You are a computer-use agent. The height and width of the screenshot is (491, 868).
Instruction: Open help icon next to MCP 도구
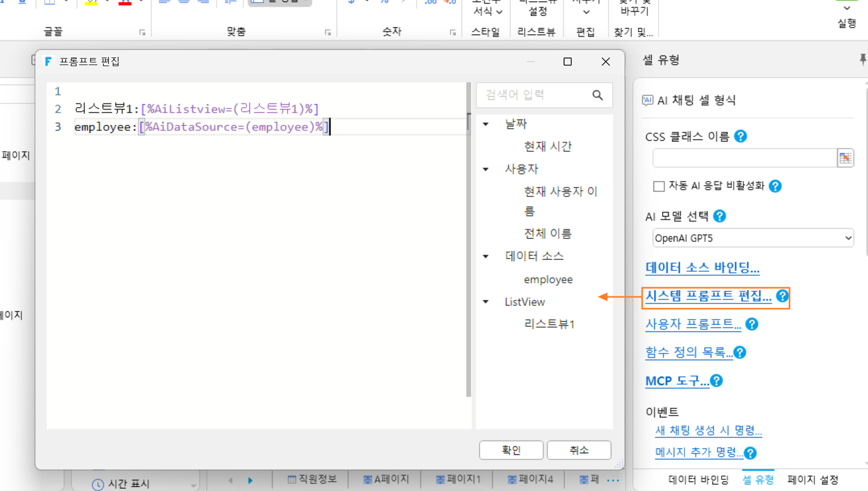[716, 381]
